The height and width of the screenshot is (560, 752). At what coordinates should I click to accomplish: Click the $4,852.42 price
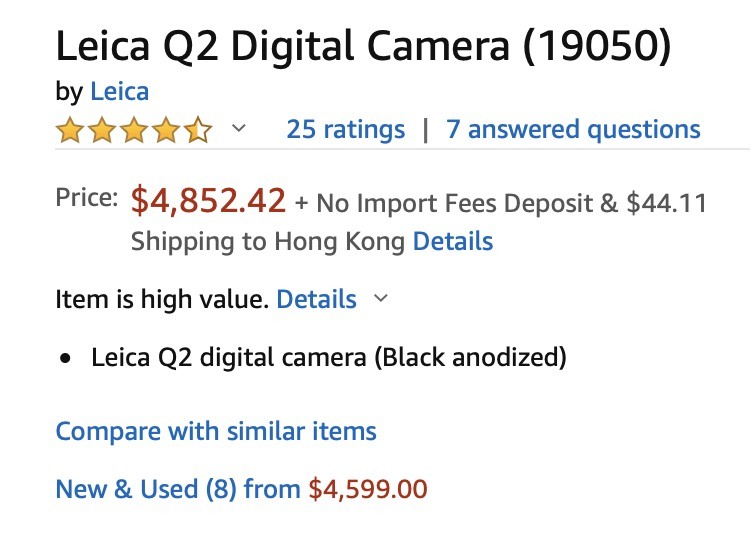[x=209, y=201]
